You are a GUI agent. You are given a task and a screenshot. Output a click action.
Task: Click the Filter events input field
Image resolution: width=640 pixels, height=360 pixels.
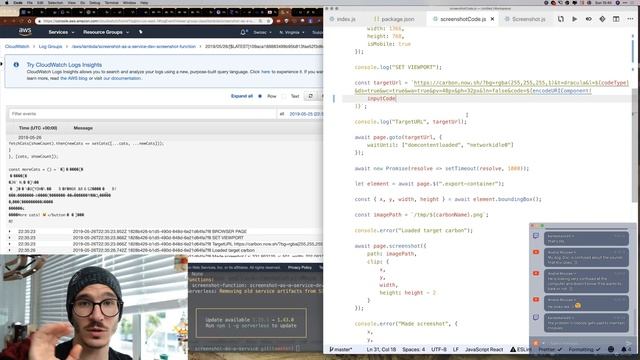tap(142, 114)
